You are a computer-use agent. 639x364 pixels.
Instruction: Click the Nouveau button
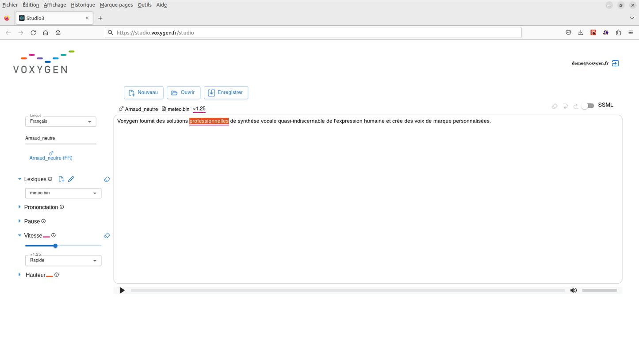144,93
